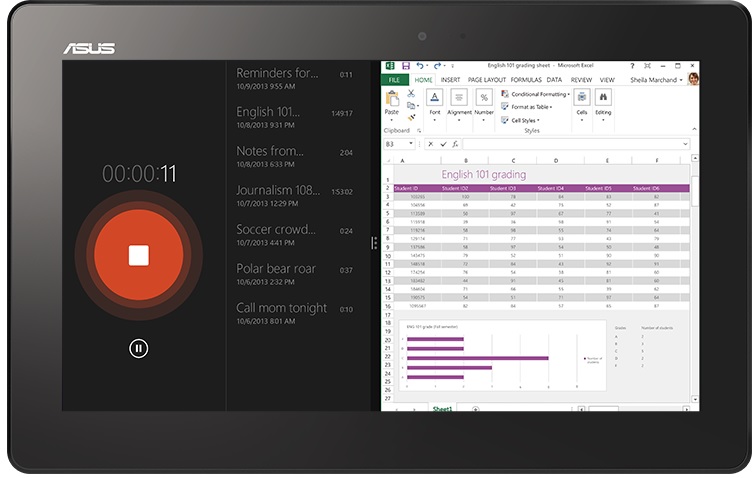Open the PAGE LAYOUT tab
The image size is (756, 478).
pyautogui.click(x=486, y=80)
